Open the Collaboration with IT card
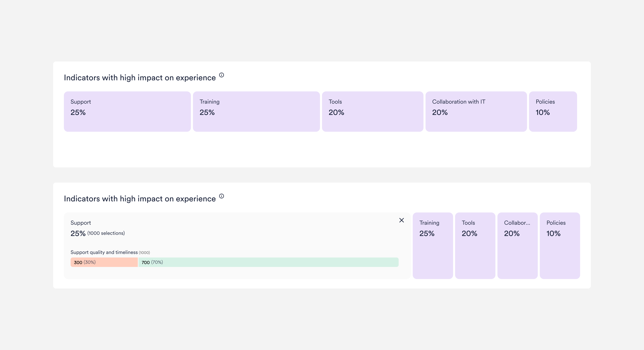 (x=476, y=112)
